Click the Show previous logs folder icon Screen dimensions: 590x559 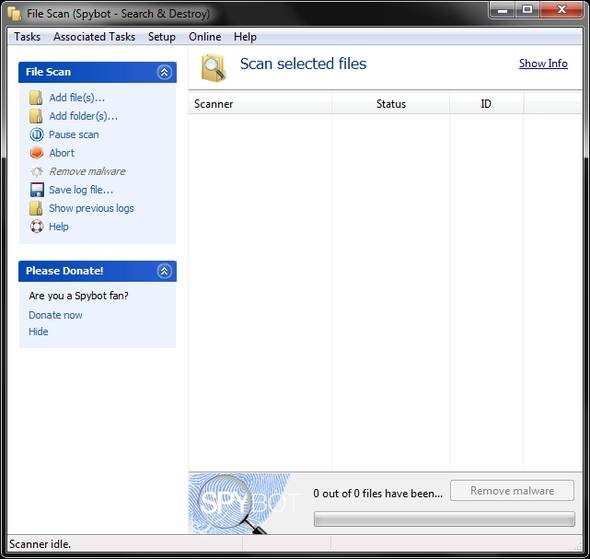click(36, 208)
